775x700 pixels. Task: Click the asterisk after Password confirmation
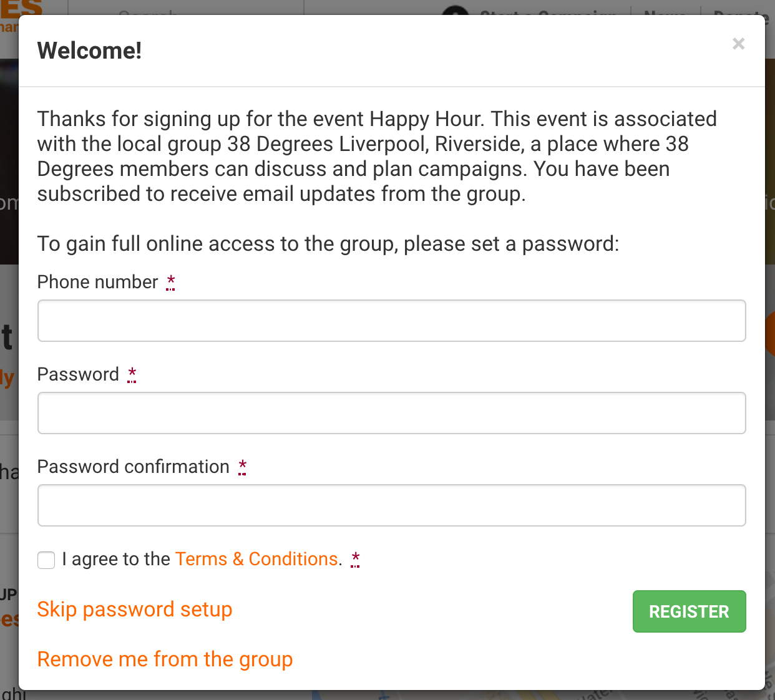[242, 467]
